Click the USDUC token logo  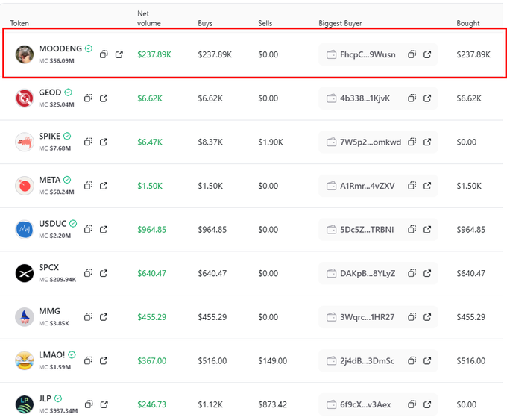click(25, 229)
